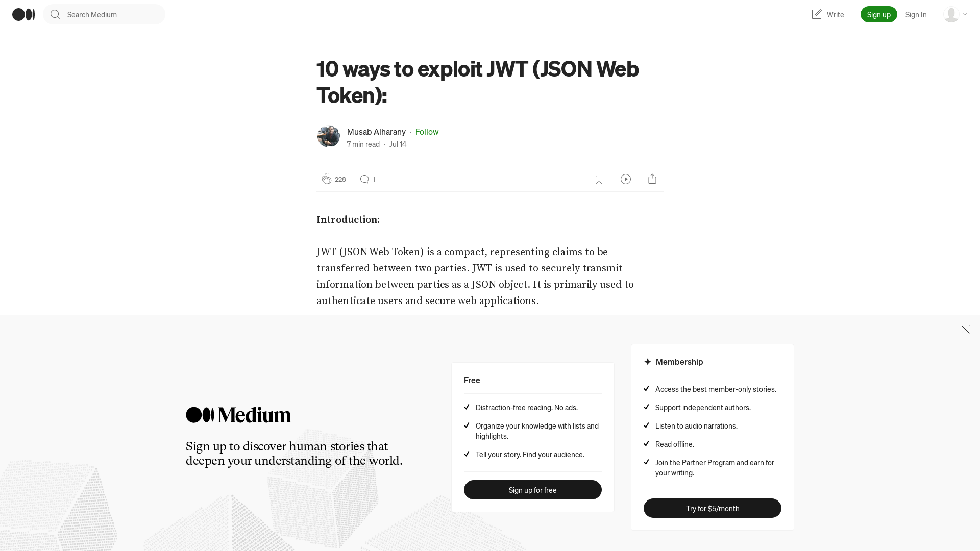Screen dimensions: 980x551
Task: Click Sign up for free button
Action: point(532,489)
